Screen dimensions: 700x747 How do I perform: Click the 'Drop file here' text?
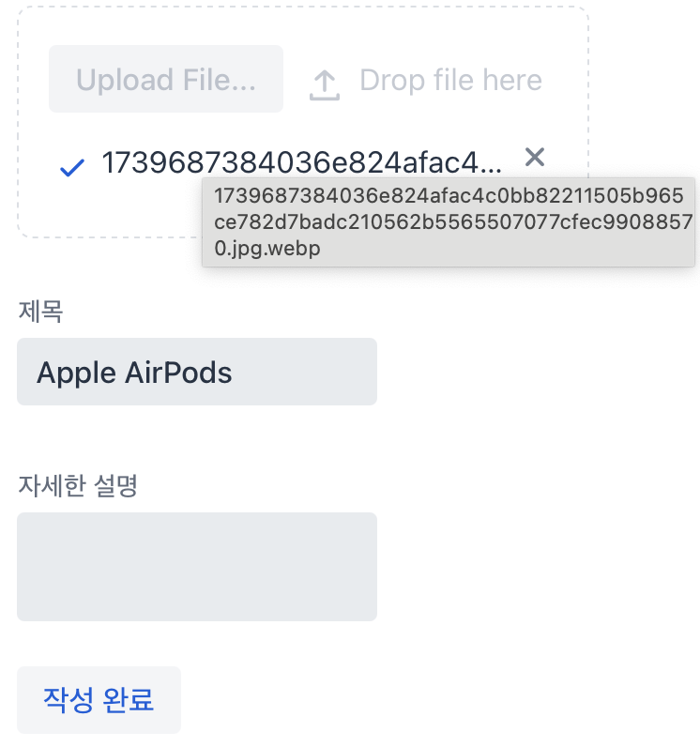(x=450, y=80)
